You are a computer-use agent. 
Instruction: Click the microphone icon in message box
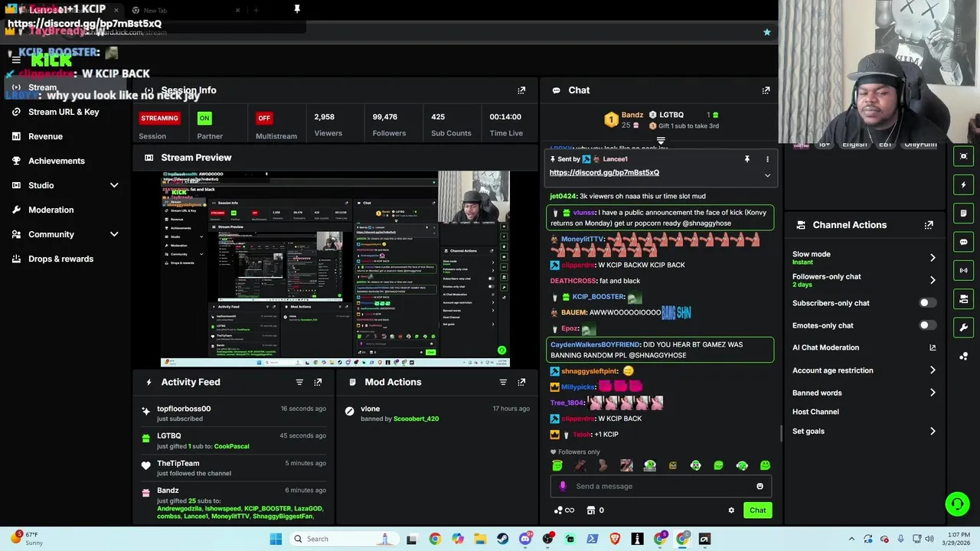[563, 486]
